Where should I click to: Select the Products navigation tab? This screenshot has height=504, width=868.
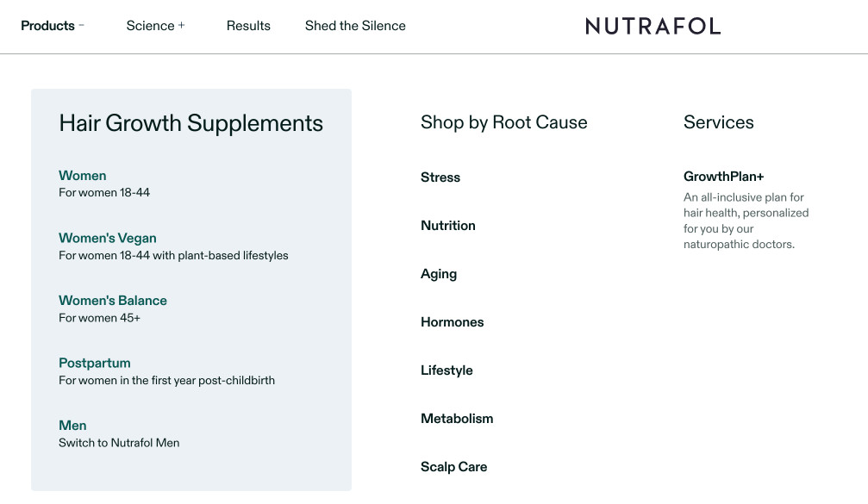47,26
